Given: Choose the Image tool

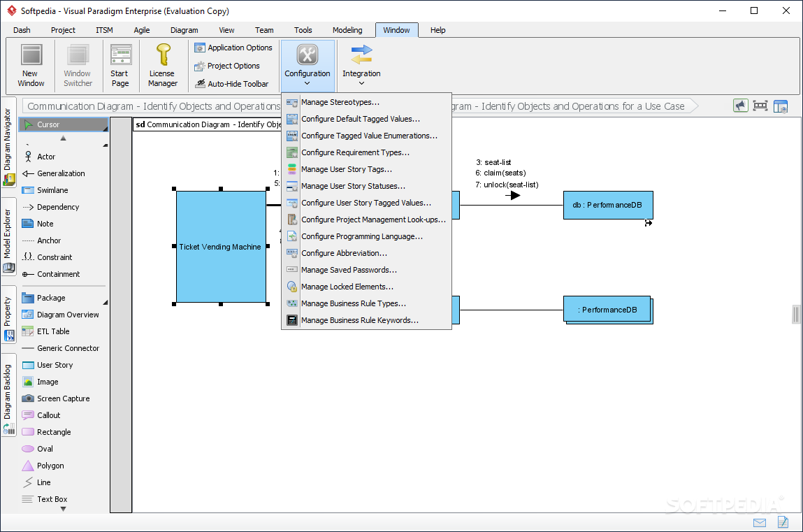Looking at the screenshot, I should [64, 382].
